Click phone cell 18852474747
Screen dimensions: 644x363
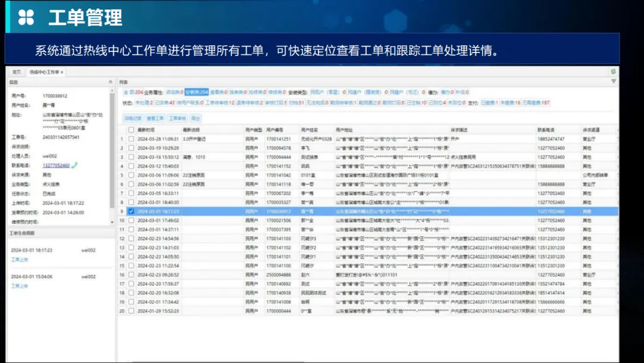(x=551, y=139)
